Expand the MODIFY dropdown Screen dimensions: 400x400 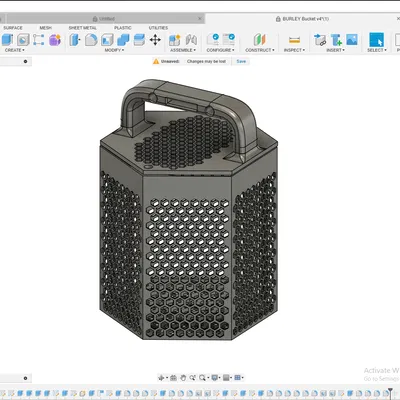[114, 50]
